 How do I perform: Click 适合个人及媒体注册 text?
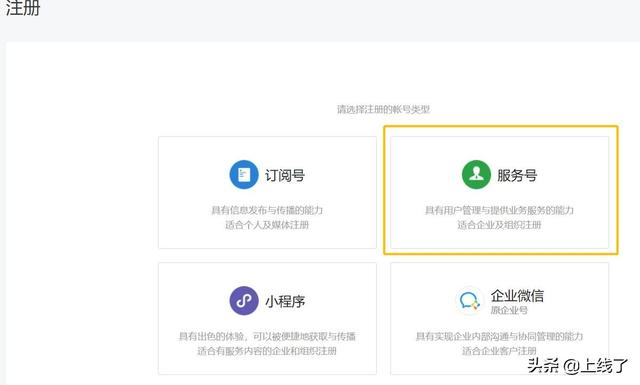click(x=267, y=225)
